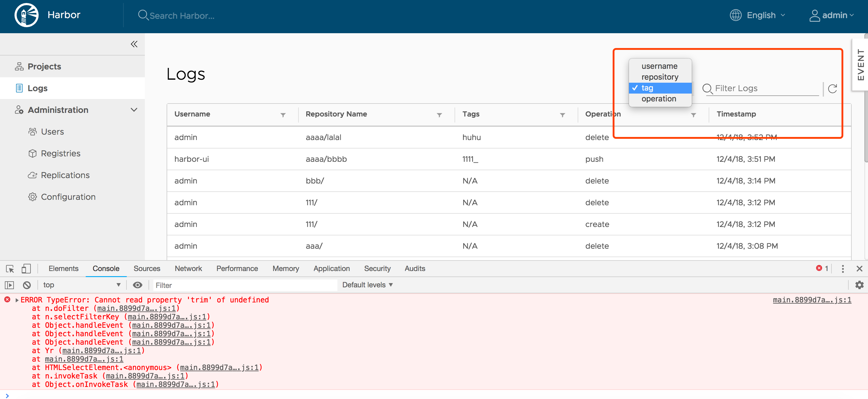
Task: Refresh the logs list
Action: (x=832, y=89)
